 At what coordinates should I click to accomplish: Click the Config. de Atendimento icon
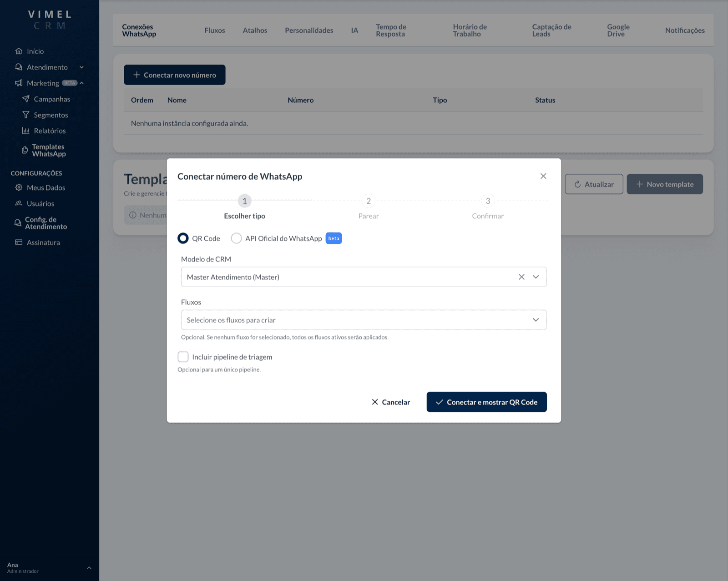tap(18, 223)
